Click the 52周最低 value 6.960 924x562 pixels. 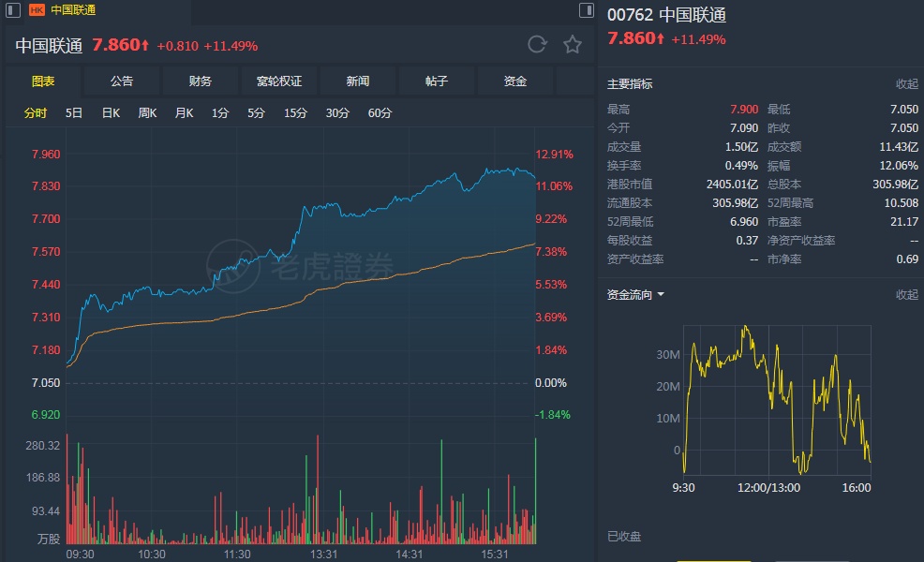pos(744,222)
